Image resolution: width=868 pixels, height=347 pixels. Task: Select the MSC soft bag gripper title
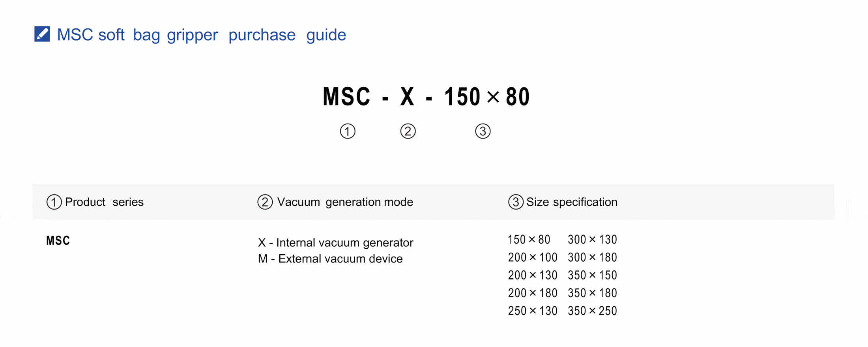tap(201, 35)
